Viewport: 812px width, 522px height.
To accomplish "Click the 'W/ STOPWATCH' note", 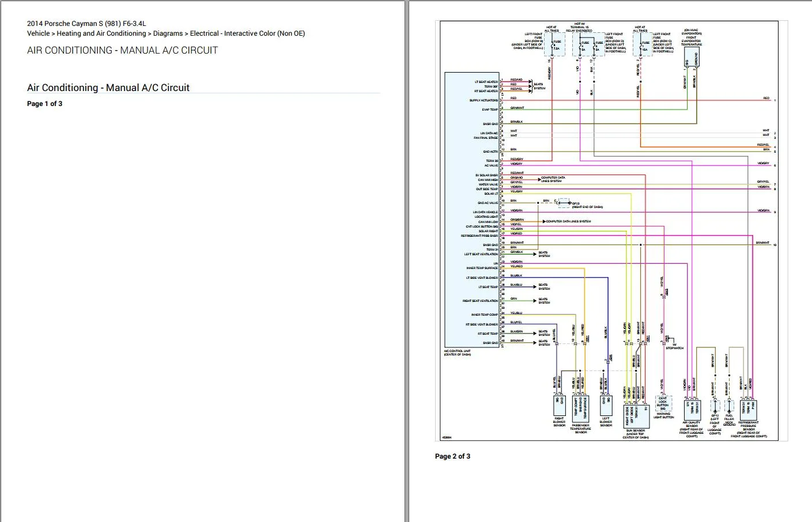I will (675, 346).
